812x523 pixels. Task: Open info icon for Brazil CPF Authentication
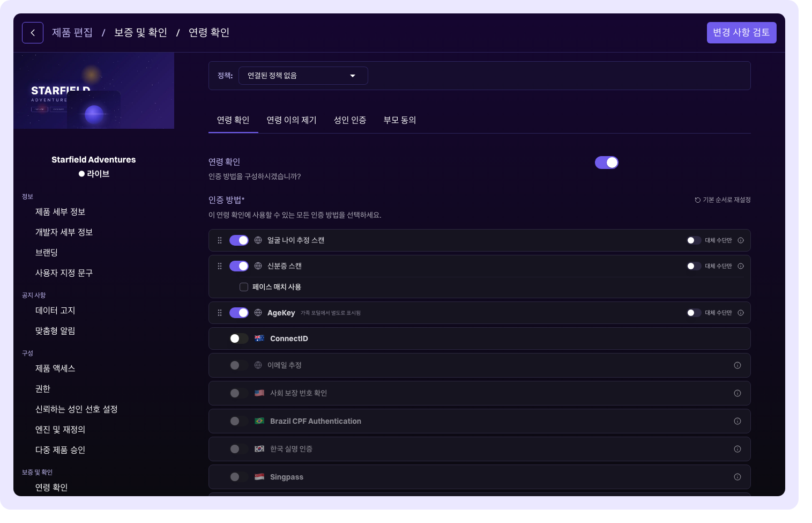[x=737, y=421]
